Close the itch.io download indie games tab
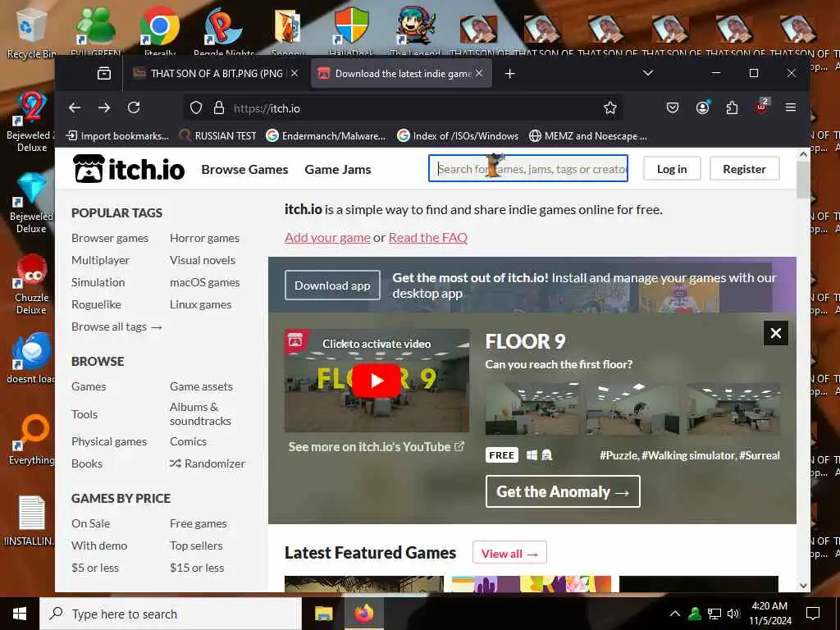 pos(479,73)
